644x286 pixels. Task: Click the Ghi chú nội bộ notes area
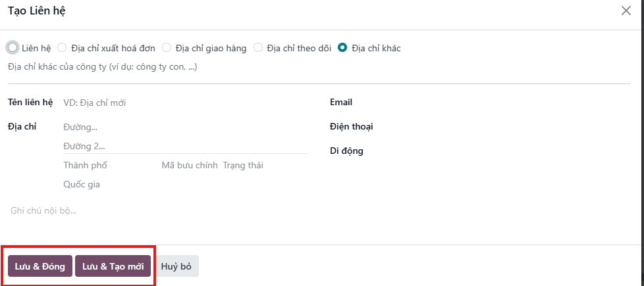(x=319, y=211)
